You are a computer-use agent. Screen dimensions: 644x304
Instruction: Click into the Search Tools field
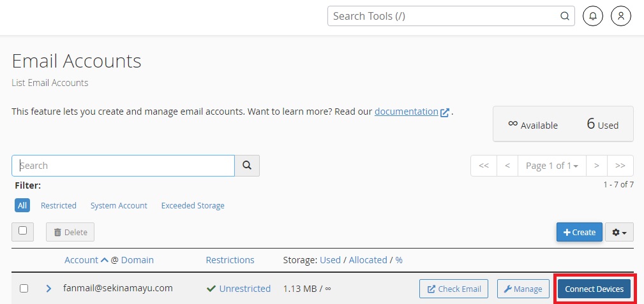click(x=451, y=17)
